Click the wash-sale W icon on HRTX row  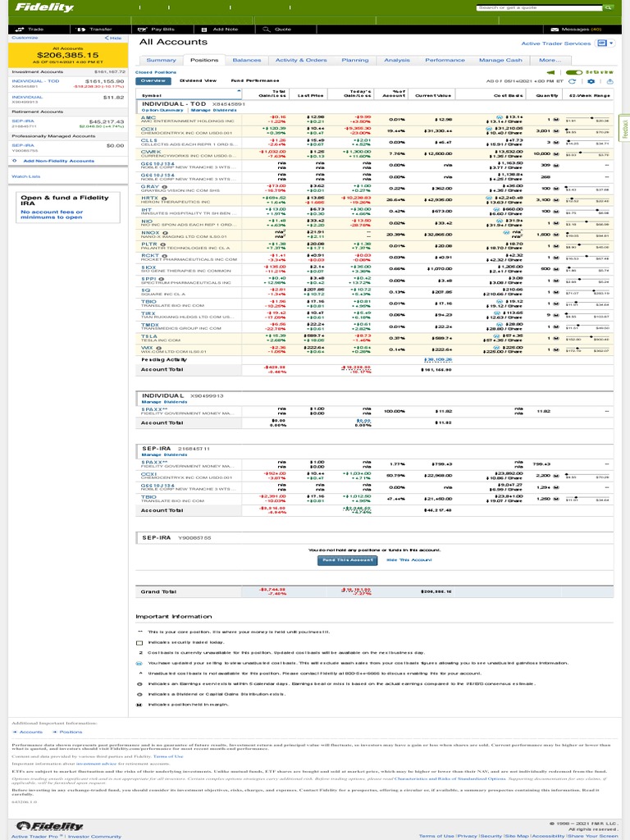(489, 198)
